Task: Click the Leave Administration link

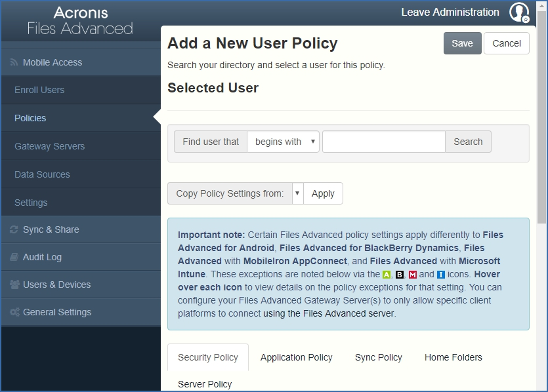Action: point(450,12)
